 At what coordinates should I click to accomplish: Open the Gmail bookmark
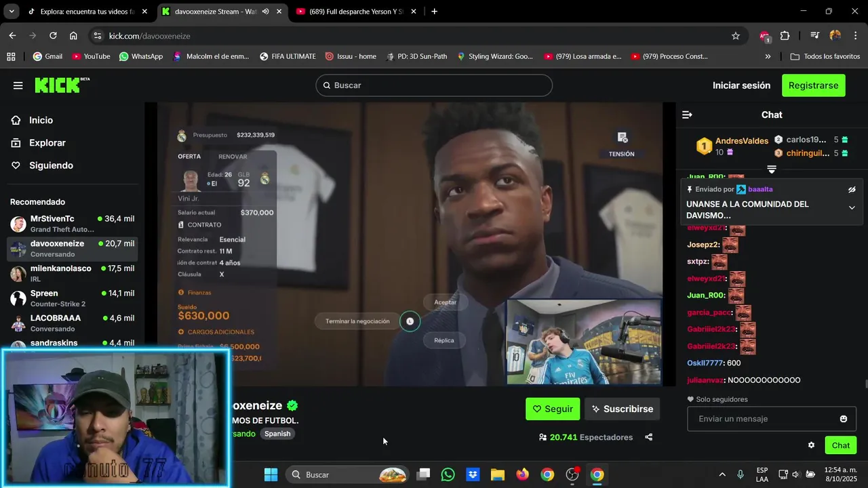(x=47, y=56)
